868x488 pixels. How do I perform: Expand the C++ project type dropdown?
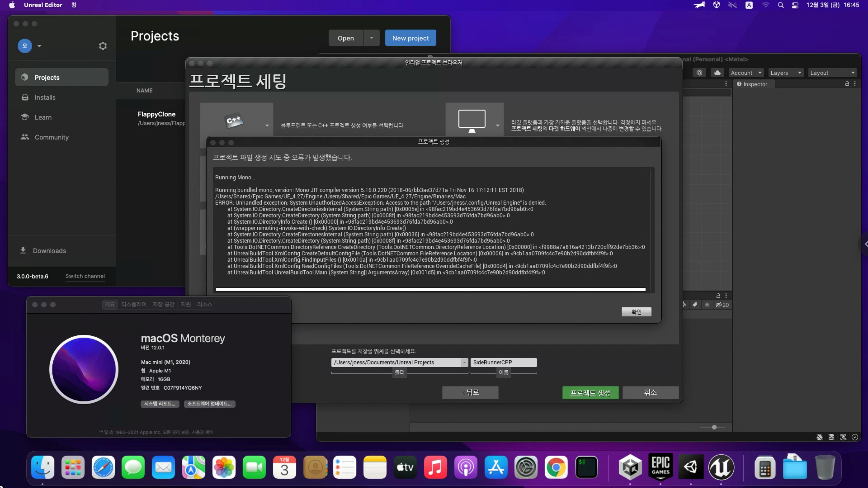267,125
